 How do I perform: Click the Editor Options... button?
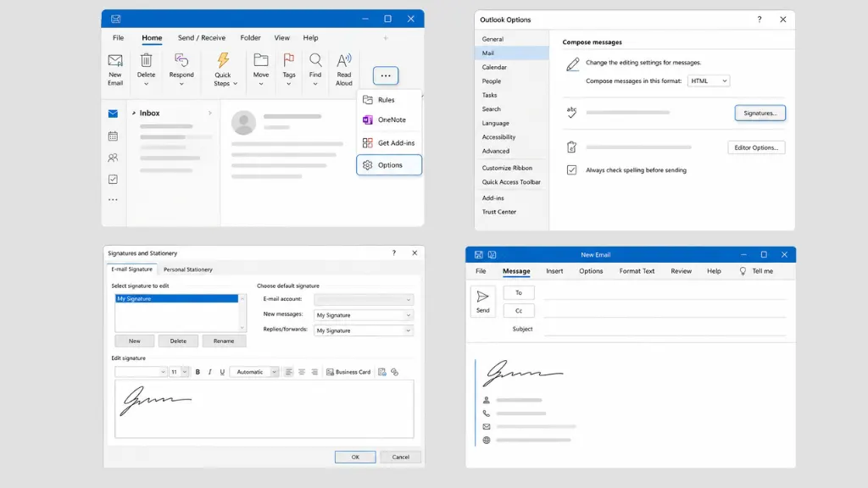coord(756,147)
